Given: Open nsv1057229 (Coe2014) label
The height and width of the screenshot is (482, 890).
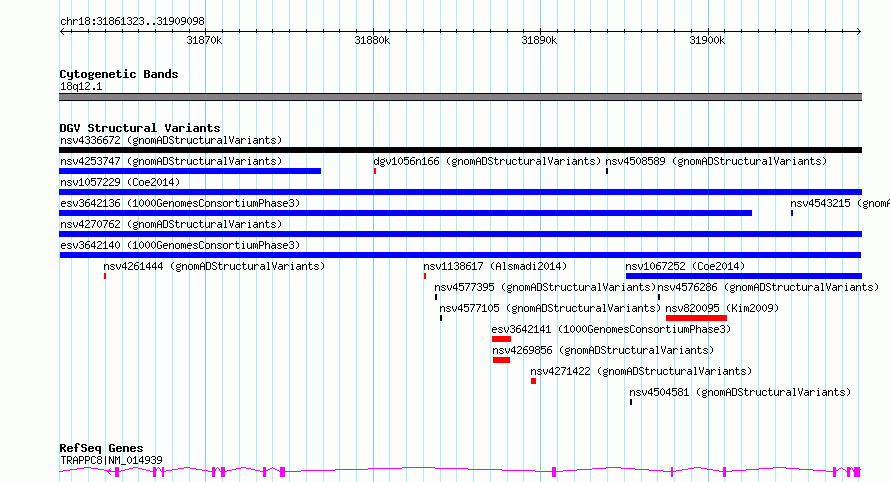Looking at the screenshot, I should [120, 182].
